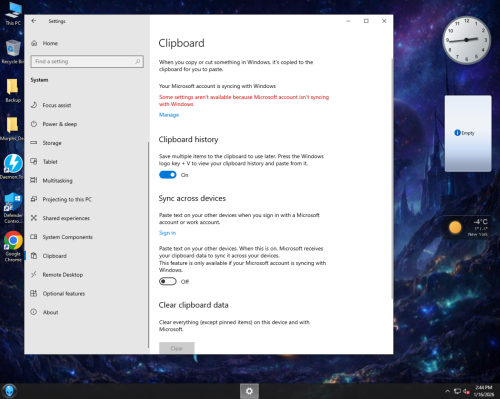Click the Home house icon
The image size is (500, 399).
pos(34,43)
